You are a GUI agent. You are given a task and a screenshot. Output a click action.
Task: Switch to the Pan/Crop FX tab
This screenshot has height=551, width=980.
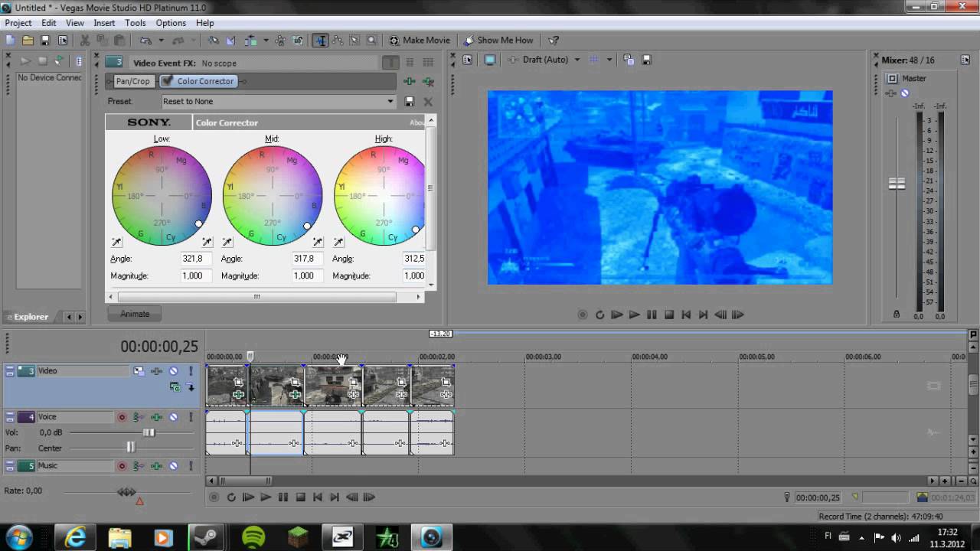pos(132,81)
